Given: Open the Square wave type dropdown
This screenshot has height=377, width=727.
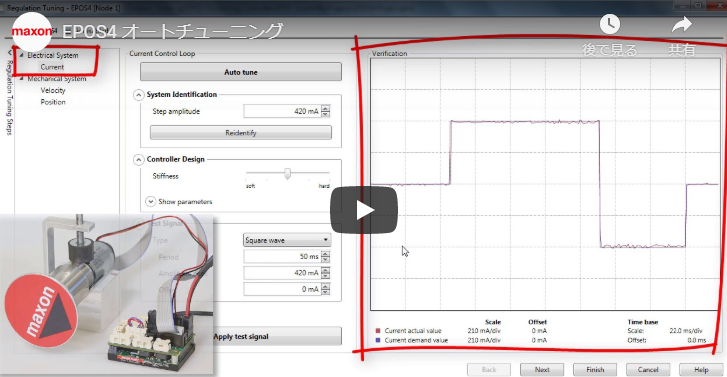Looking at the screenshot, I should (x=287, y=240).
